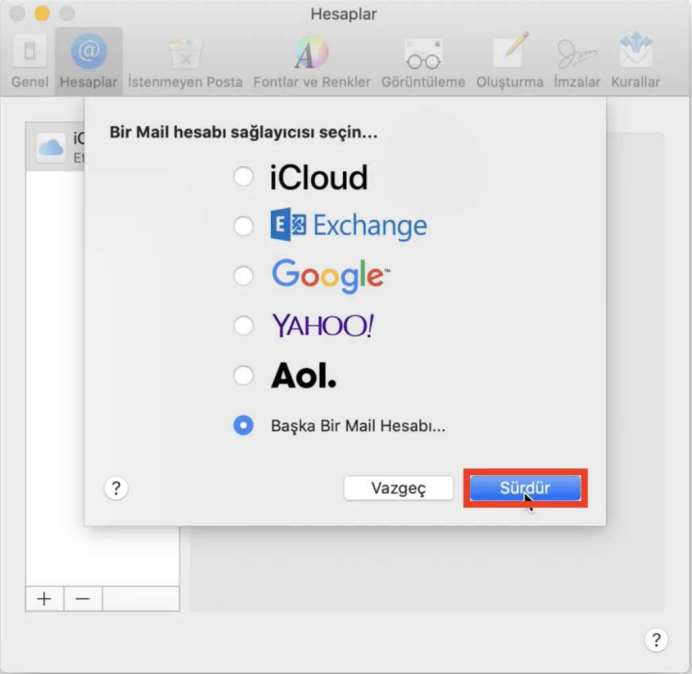
Task: Open Fontlar ve Renkler icon
Action: tap(312, 53)
